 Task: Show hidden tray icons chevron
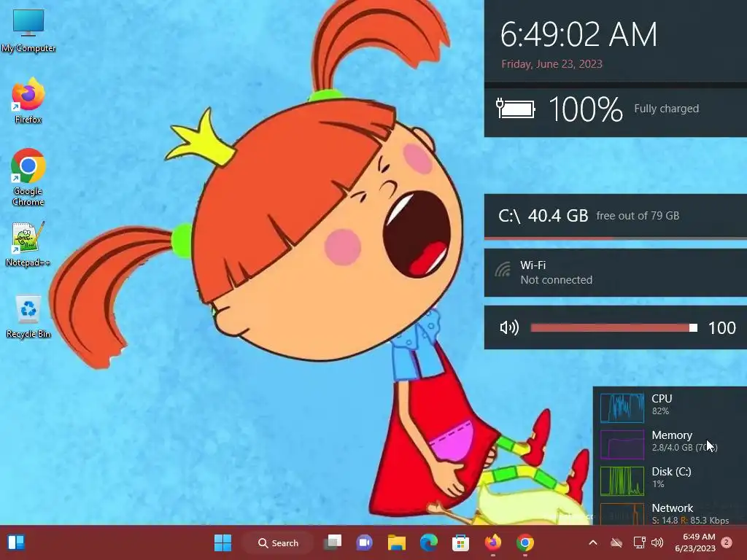(592, 542)
